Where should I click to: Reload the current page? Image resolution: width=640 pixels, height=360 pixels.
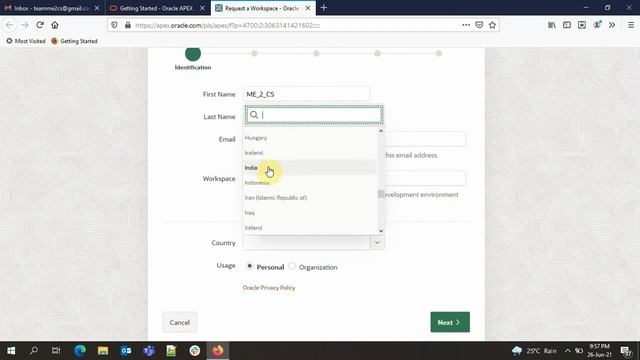pyautogui.click(x=40, y=25)
